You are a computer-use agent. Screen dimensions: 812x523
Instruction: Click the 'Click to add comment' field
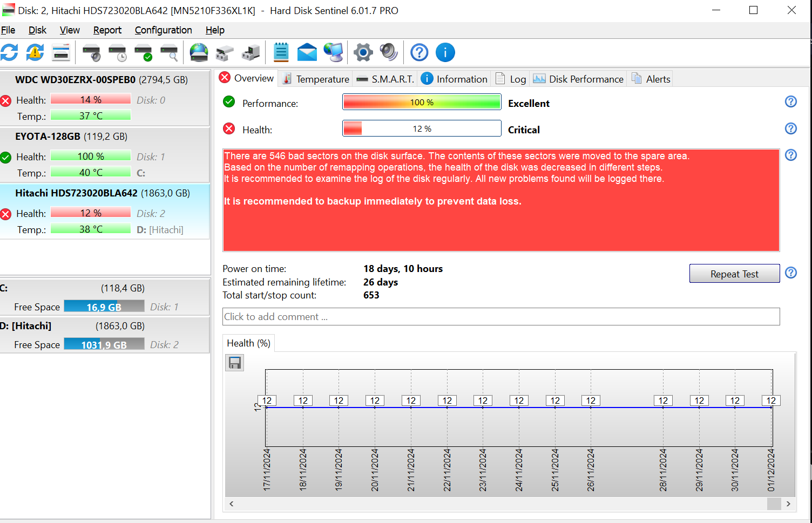point(501,317)
